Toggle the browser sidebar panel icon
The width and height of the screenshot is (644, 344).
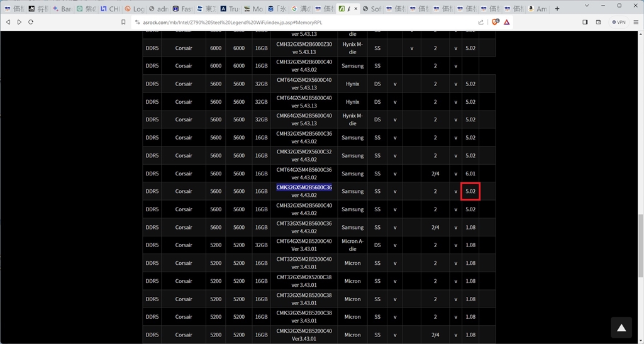click(585, 22)
